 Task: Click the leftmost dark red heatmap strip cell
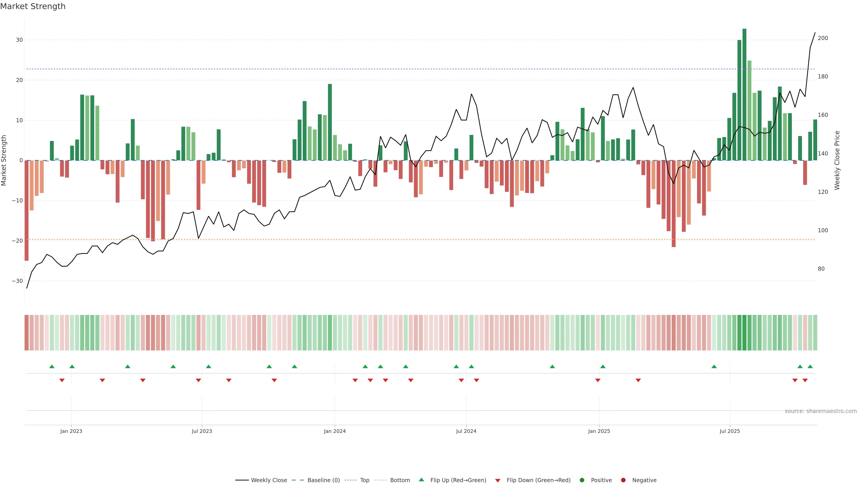click(27, 332)
